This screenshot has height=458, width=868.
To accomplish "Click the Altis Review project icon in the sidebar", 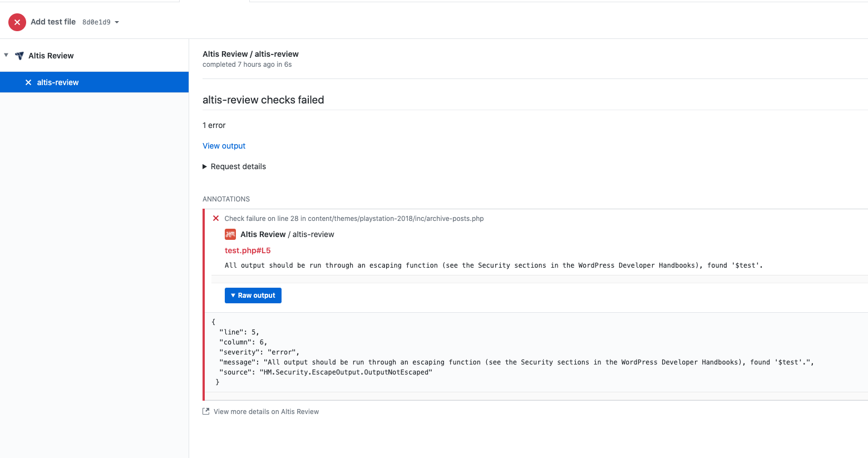I will [19, 55].
